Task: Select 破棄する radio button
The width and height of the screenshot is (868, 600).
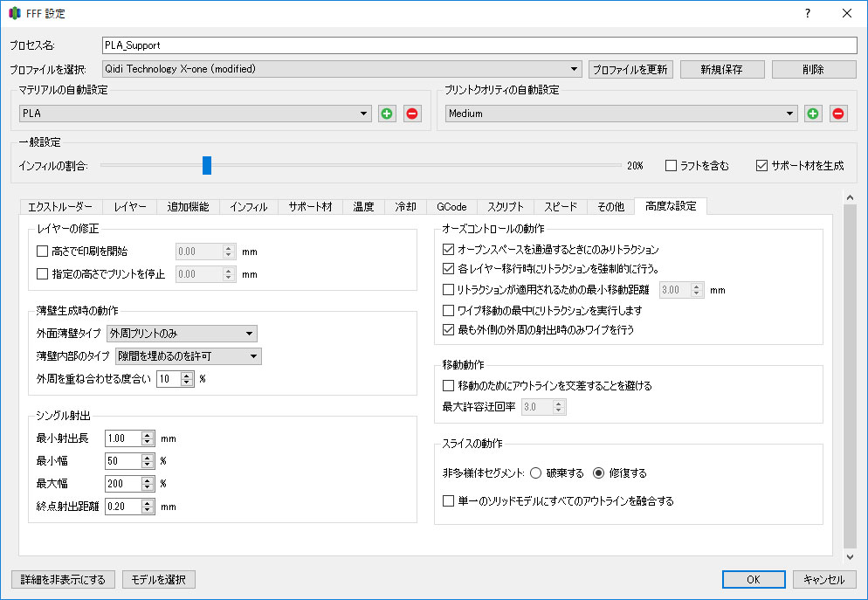Action: point(535,473)
